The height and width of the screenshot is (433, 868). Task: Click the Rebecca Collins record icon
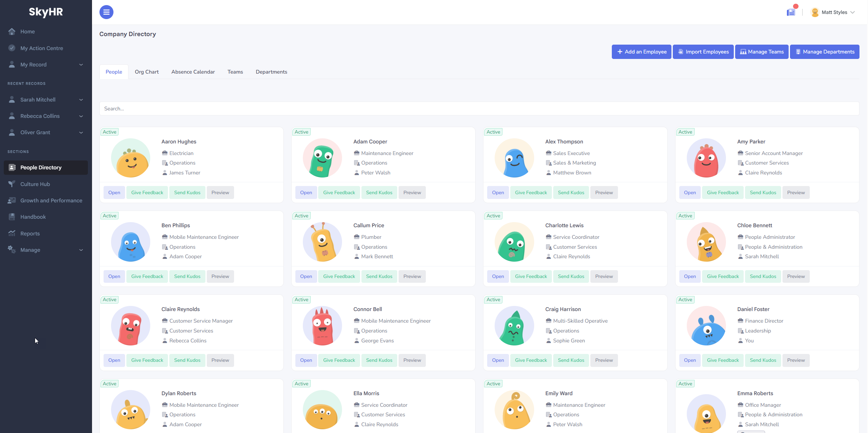tap(12, 116)
